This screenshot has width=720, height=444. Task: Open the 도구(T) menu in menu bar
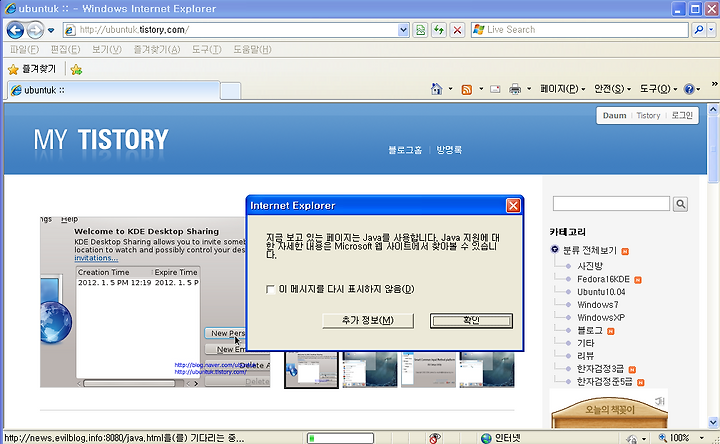(207, 49)
